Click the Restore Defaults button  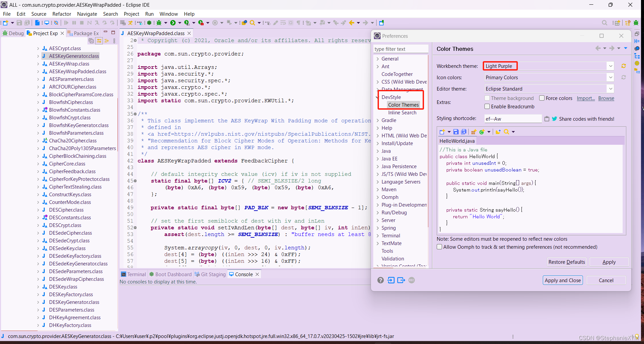(567, 262)
